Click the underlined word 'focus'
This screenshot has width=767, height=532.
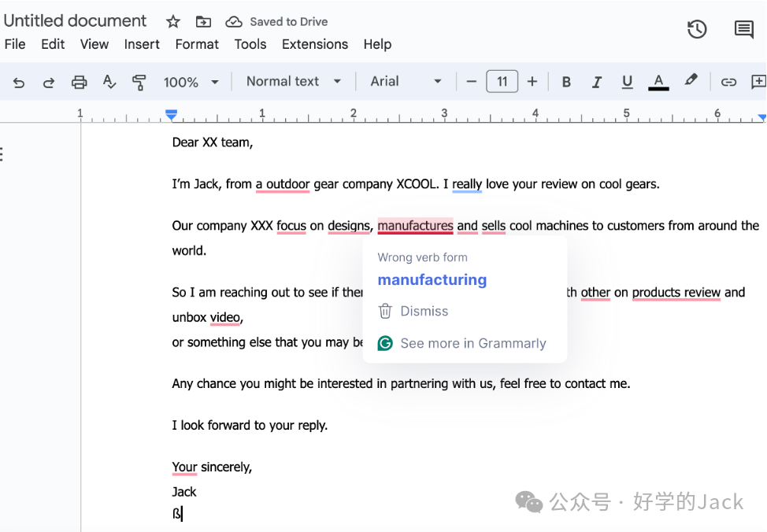pos(291,226)
